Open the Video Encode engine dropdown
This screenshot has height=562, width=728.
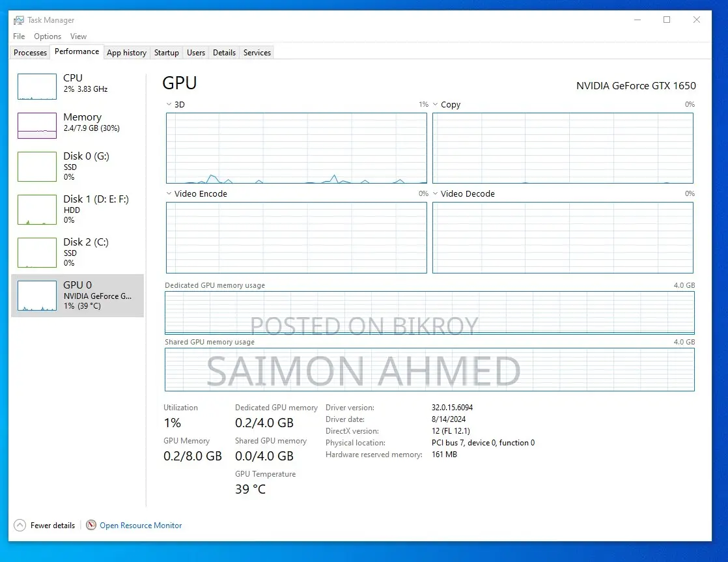point(169,193)
